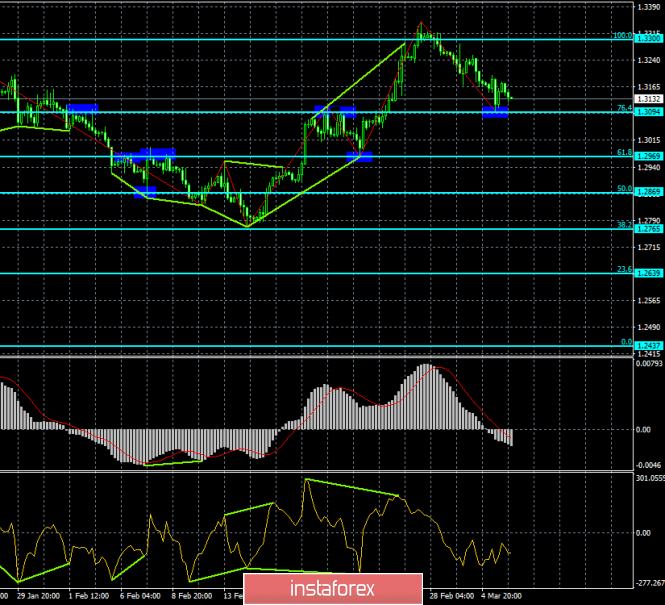
Task: Click the 100.0 Fibonacci level label
Action: [x=623, y=36]
